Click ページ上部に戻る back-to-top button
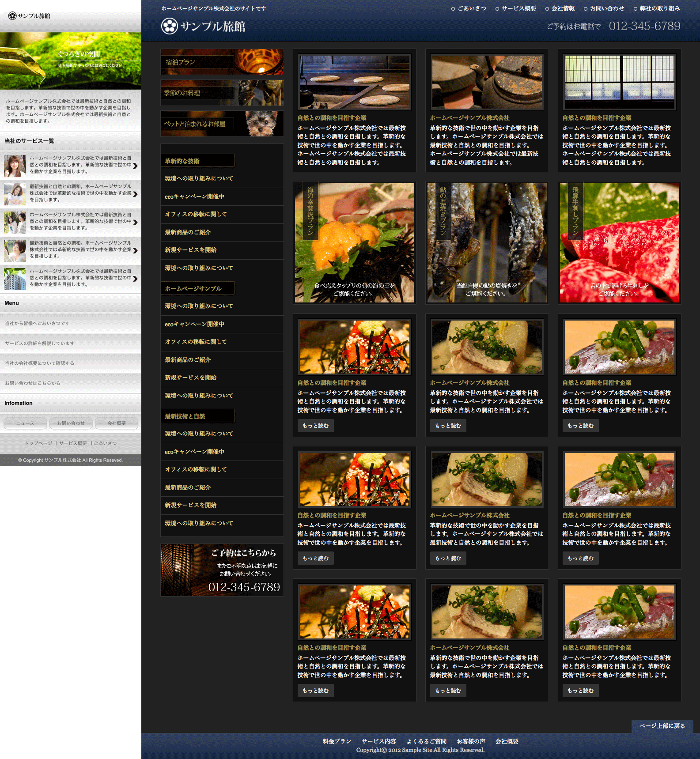The height and width of the screenshot is (759, 700). 662,726
